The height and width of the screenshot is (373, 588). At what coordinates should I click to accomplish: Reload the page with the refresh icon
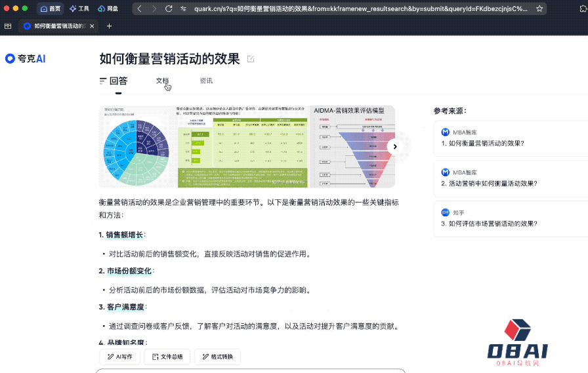click(x=169, y=9)
